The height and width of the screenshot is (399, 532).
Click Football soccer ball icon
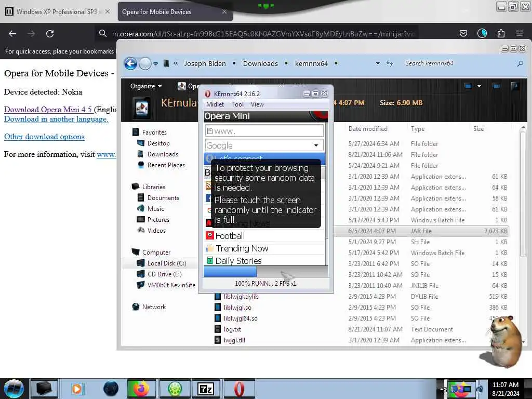[x=210, y=235]
